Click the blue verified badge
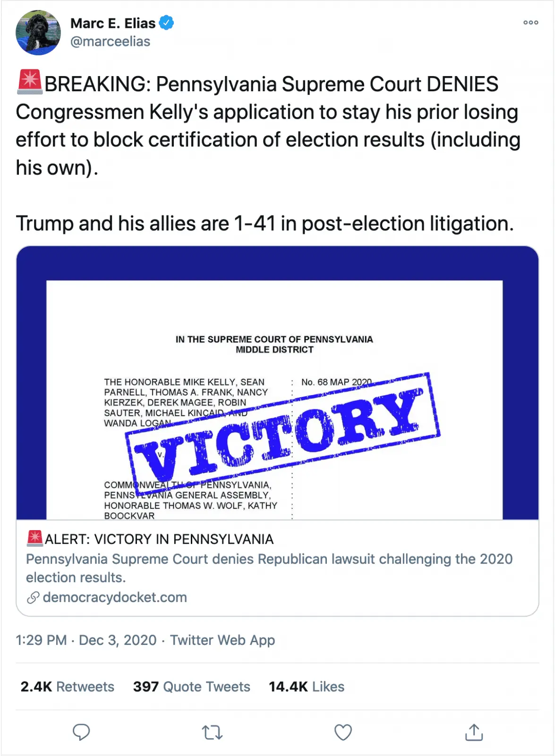The width and height of the screenshot is (555, 756). click(166, 23)
